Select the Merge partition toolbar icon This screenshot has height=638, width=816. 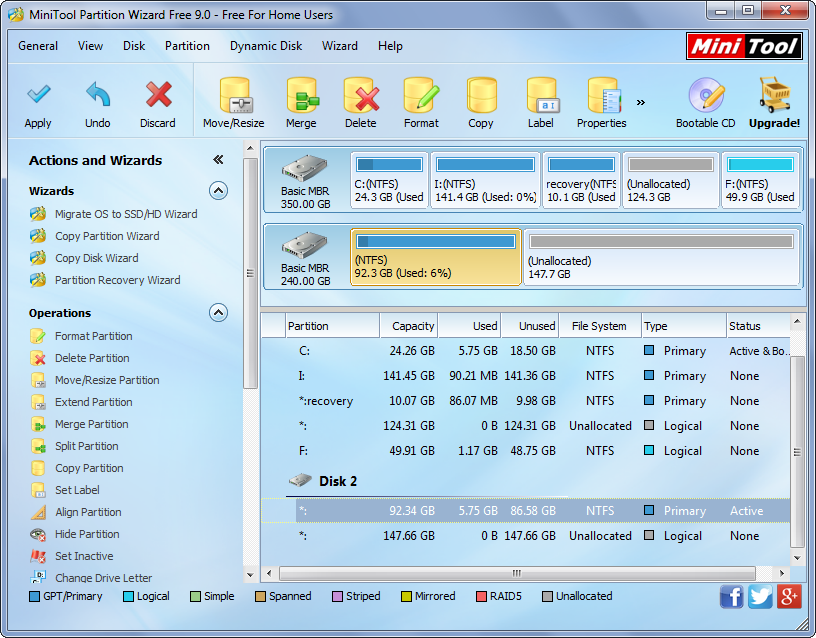pos(302,95)
